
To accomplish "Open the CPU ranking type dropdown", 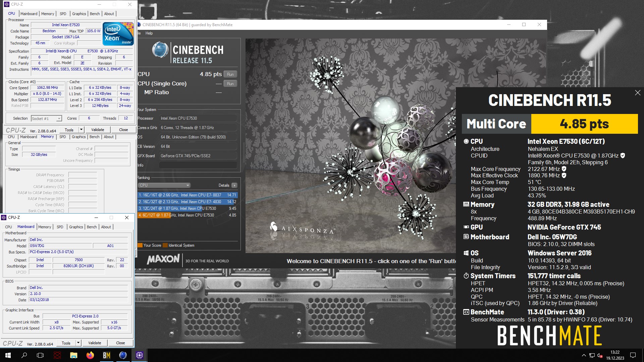I will [x=164, y=185].
